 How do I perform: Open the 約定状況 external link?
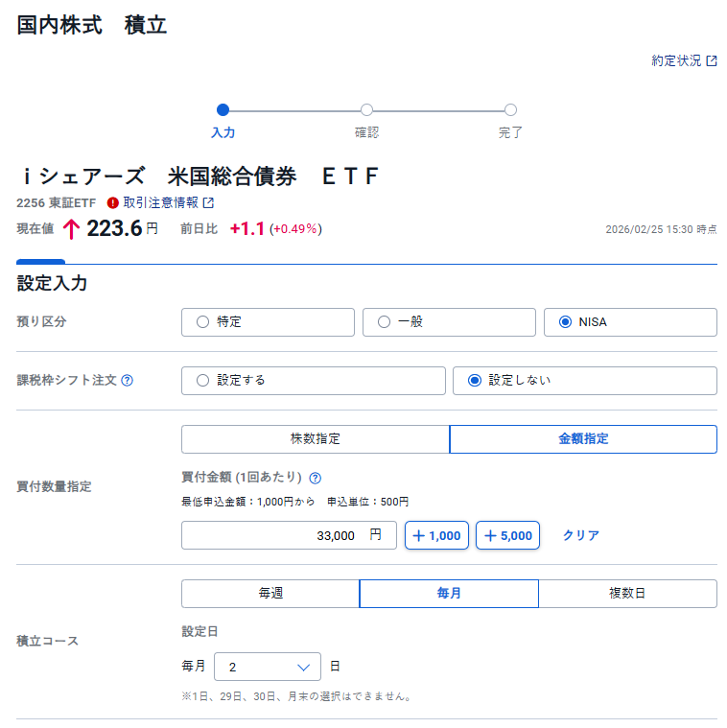point(684,60)
